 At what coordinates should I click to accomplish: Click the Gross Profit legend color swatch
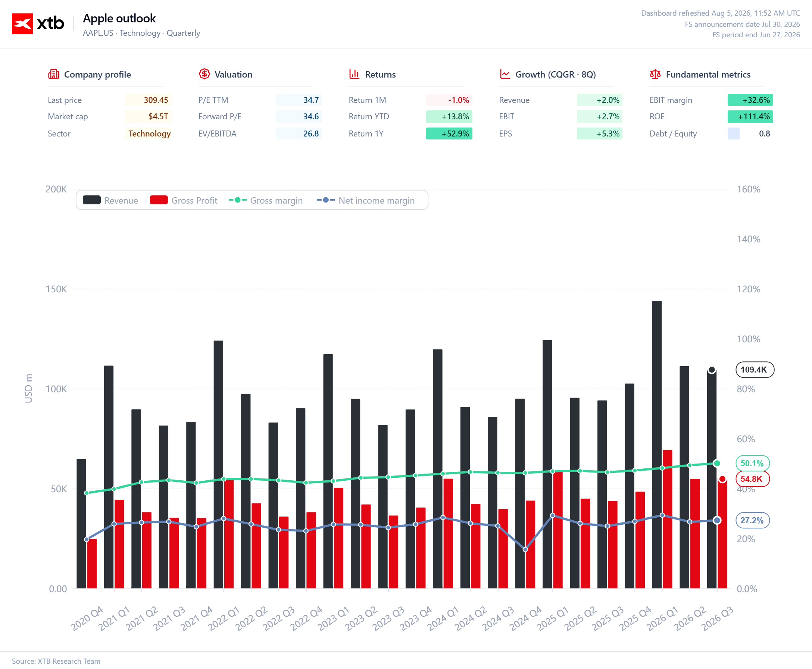pos(159,200)
